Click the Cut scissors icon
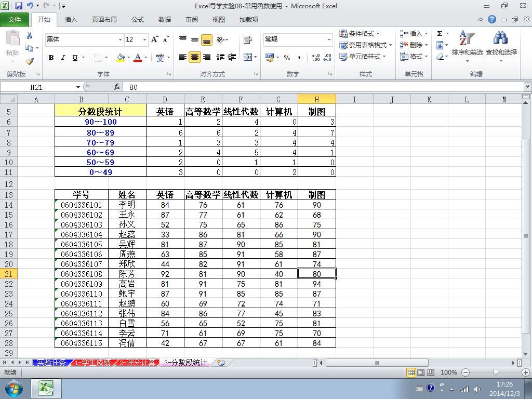Image resolution: width=532 pixels, height=399 pixels. tap(29, 35)
